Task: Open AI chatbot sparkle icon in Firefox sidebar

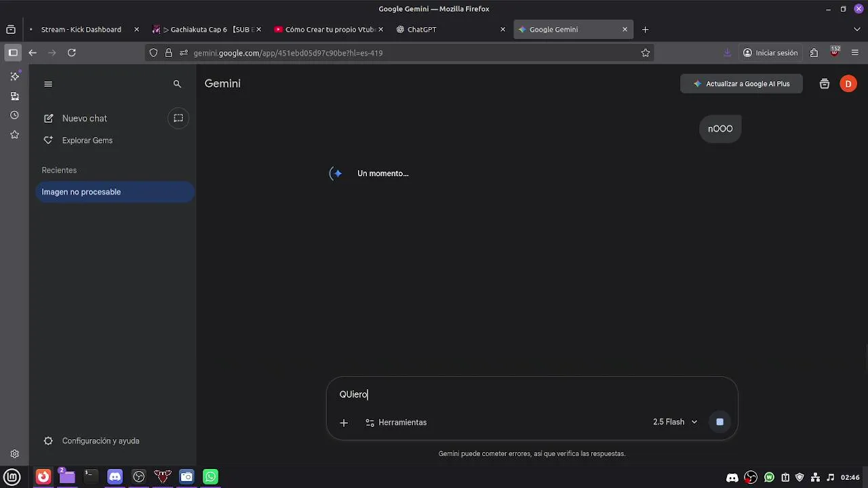Action: [x=14, y=76]
